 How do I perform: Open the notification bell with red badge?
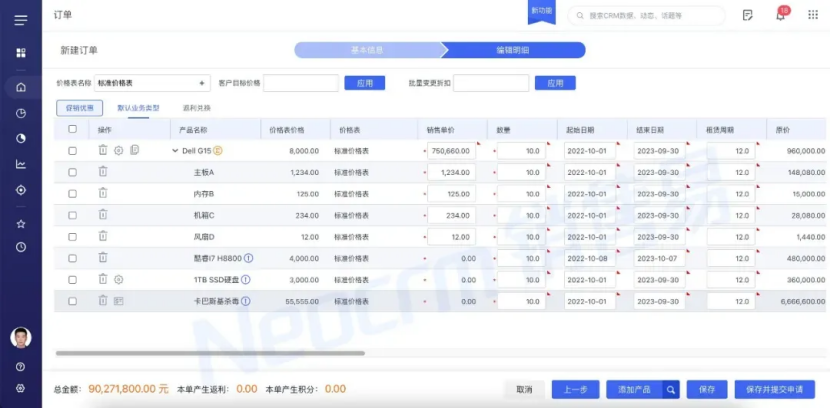781,15
